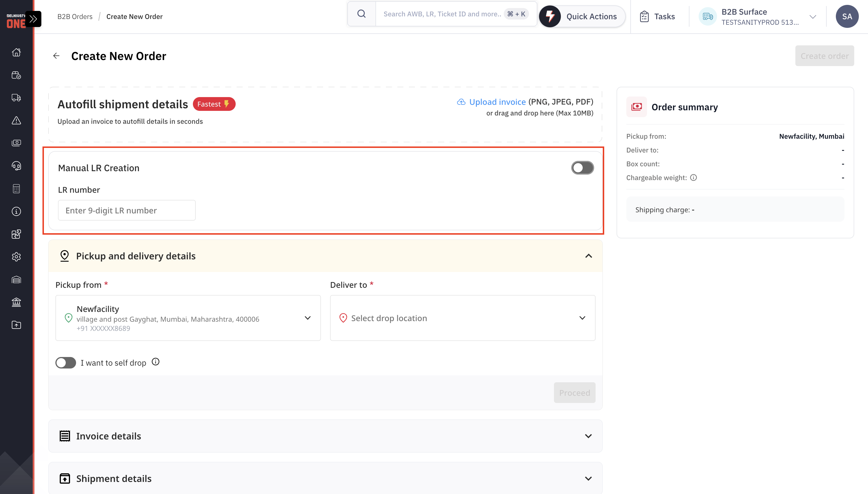868x494 pixels.
Task: Open the truck shipments sidebar icon
Action: [x=16, y=98]
